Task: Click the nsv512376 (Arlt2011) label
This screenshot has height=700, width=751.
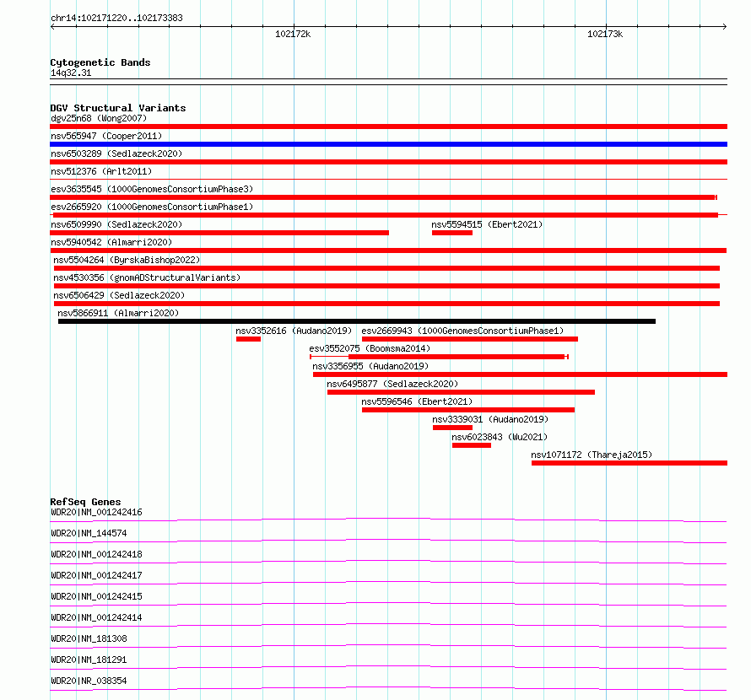Action: pyautogui.click(x=101, y=171)
